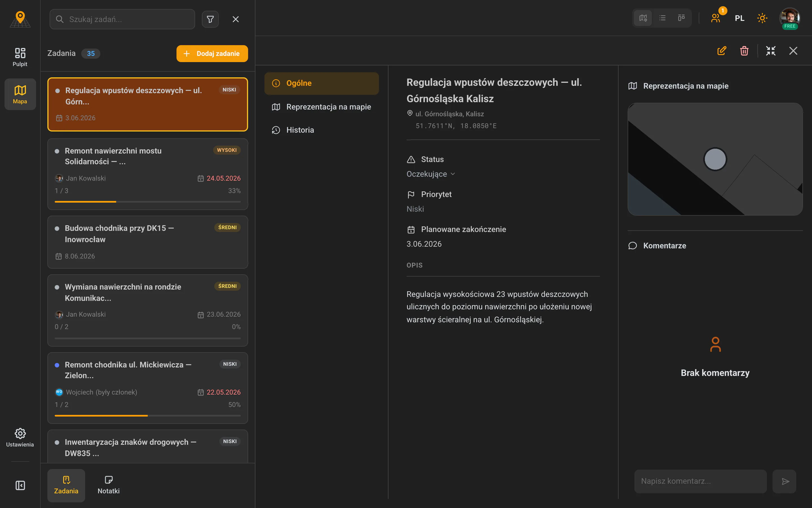Screen dimensions: 812x508
Task: Click ŚREDNI badge on Budowa chodnika task
Action: click(228, 227)
